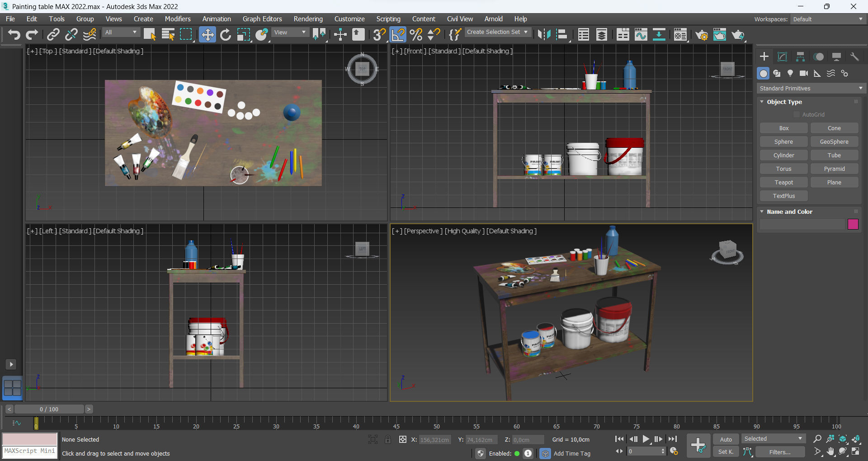The height and width of the screenshot is (461, 868).
Task: Open Render Setup (teapot with gear)
Action: tap(702, 34)
